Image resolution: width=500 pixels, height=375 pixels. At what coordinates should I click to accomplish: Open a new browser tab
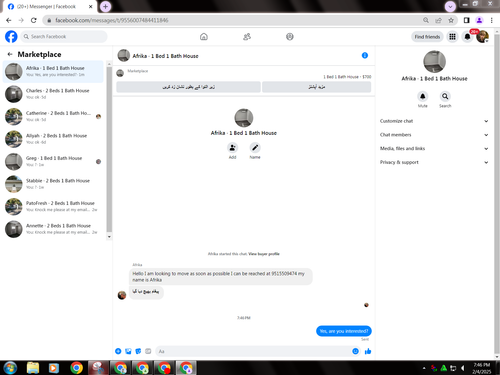[x=105, y=6]
